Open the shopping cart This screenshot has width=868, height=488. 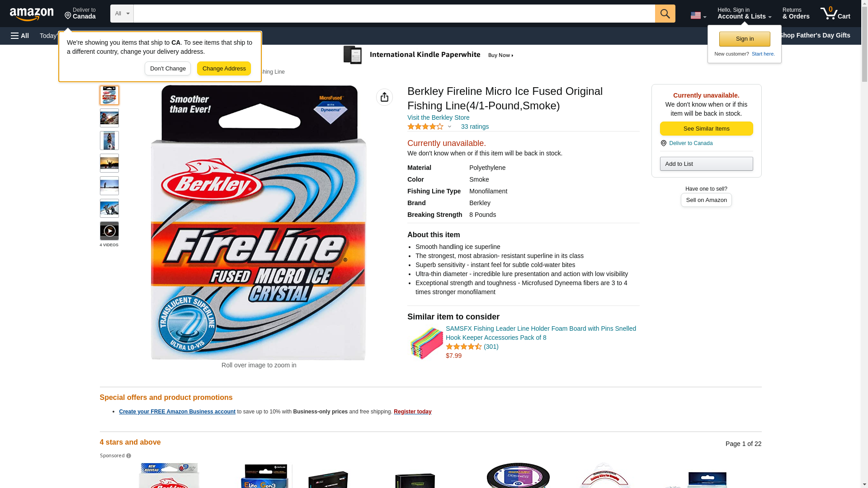835,14
